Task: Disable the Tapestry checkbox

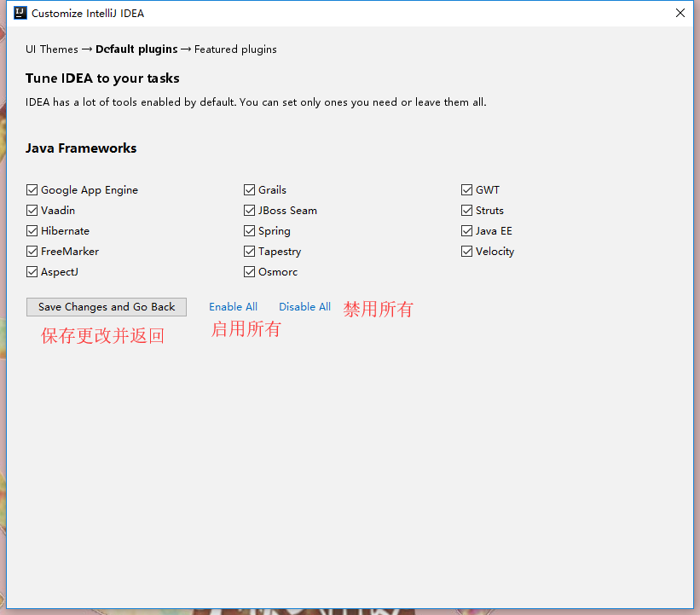Action: [x=249, y=252]
